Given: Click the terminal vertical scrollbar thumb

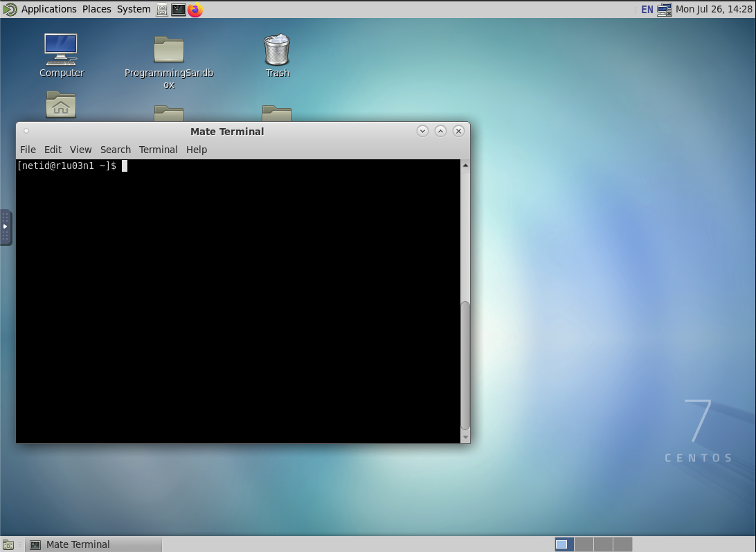Looking at the screenshot, I should [x=465, y=365].
